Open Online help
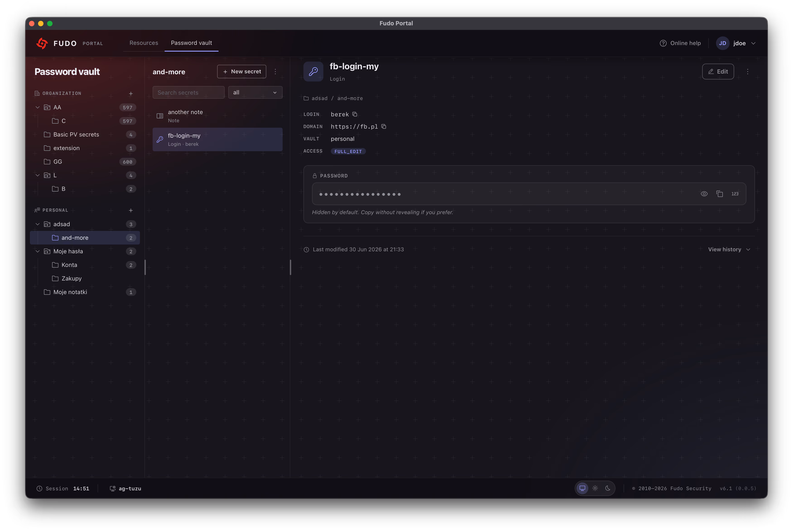793x532 pixels. (680, 43)
